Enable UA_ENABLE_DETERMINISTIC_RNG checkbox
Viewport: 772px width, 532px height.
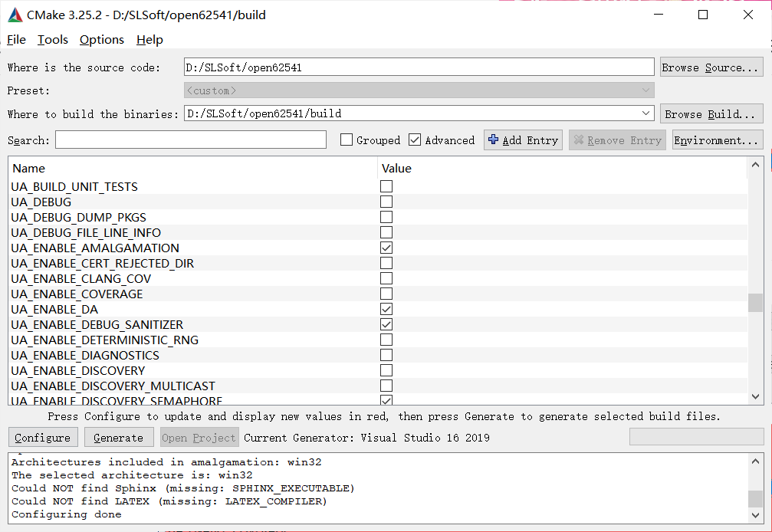tap(386, 340)
